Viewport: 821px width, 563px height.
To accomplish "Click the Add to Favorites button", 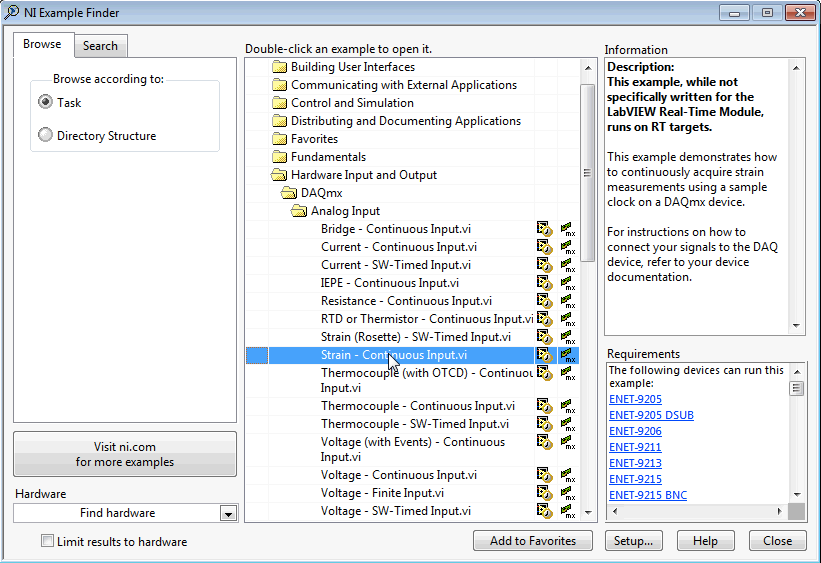I will [533, 541].
